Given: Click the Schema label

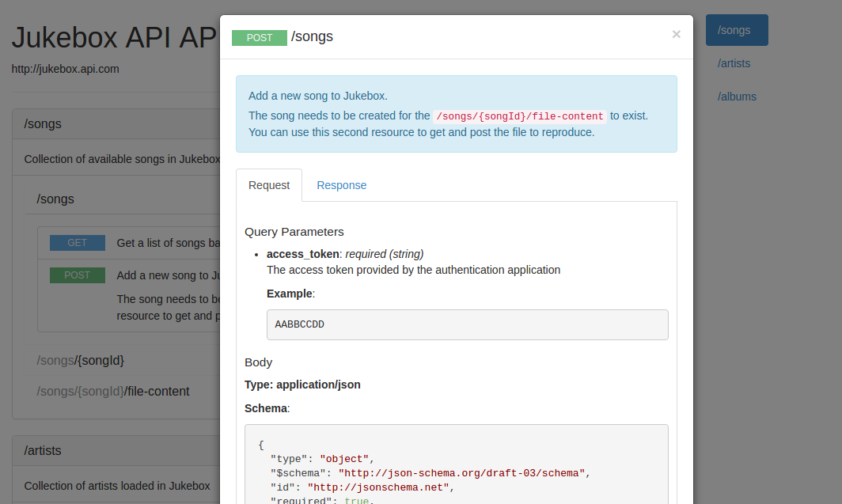Looking at the screenshot, I should 266,408.
